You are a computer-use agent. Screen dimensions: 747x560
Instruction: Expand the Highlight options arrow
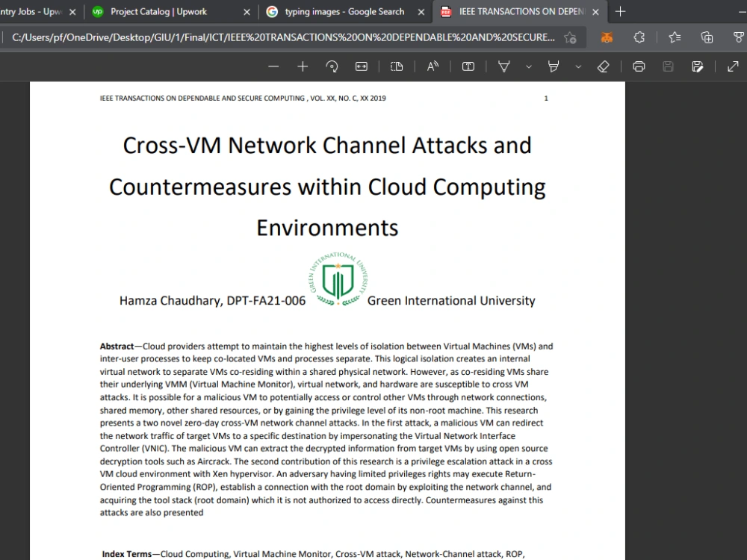tap(578, 66)
